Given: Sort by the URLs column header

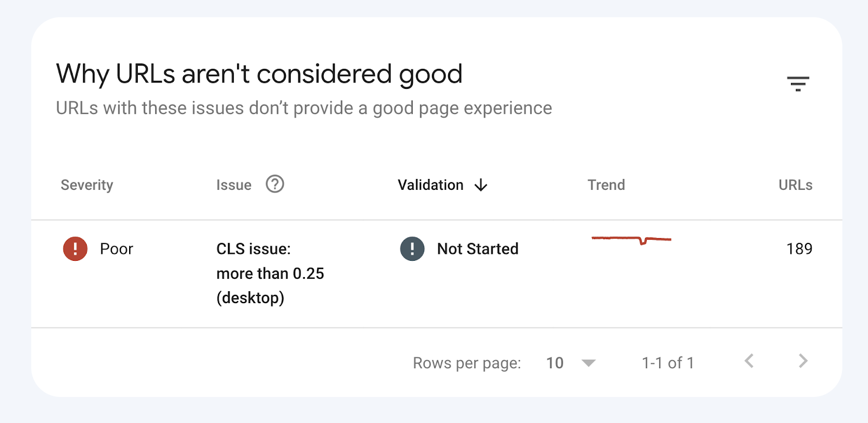Looking at the screenshot, I should [795, 185].
